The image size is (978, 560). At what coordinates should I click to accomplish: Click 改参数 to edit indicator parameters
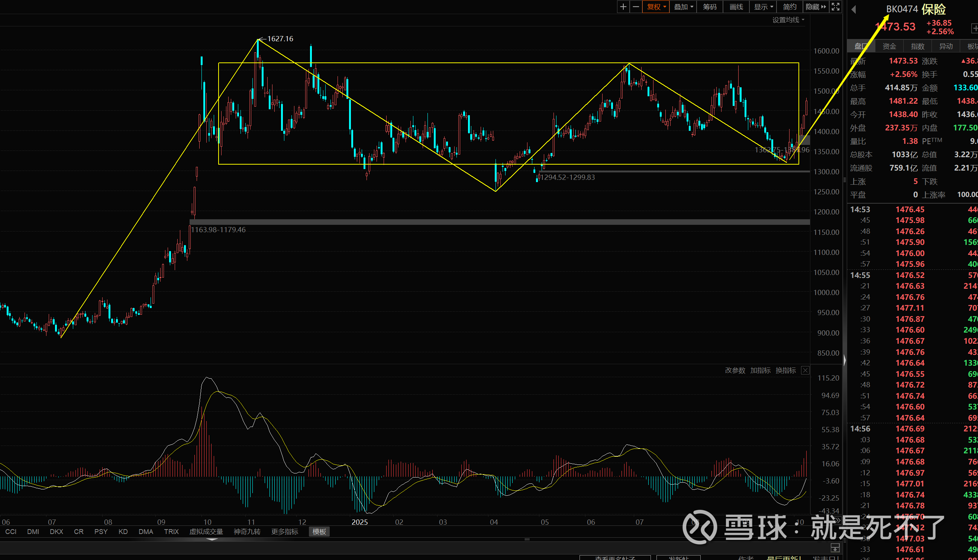point(735,370)
